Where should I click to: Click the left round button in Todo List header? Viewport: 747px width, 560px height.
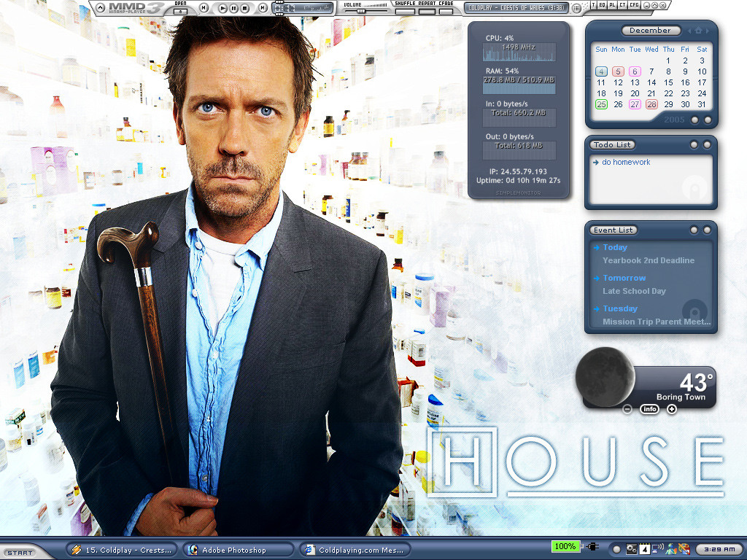[x=694, y=145]
